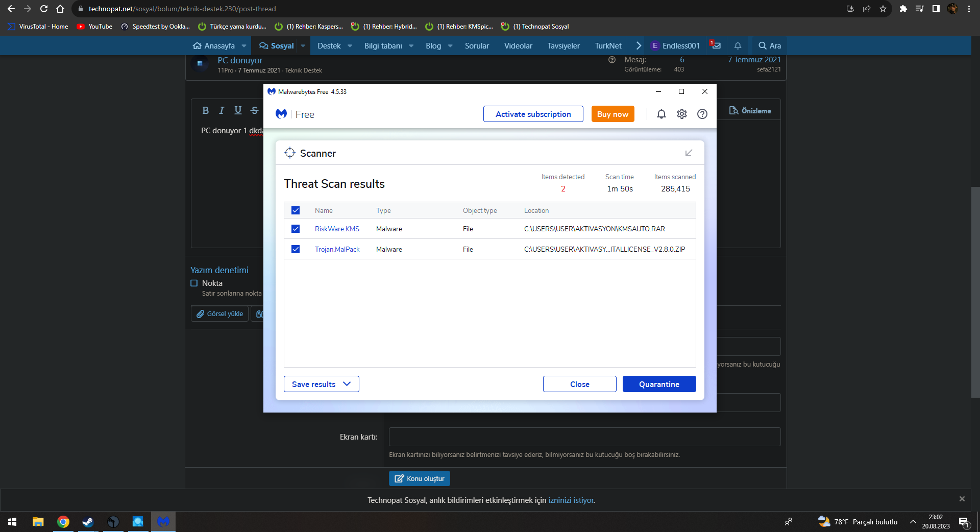Dismiss the notification banner with X
980x532 pixels.
pos(962,499)
